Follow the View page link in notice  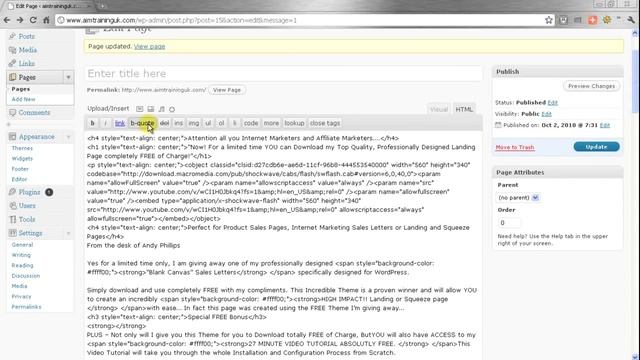tap(149, 47)
